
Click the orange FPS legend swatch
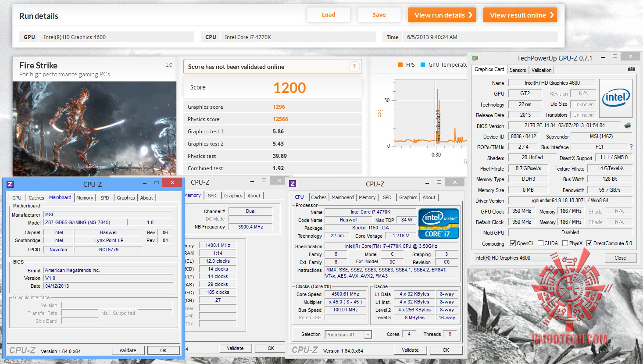400,65
